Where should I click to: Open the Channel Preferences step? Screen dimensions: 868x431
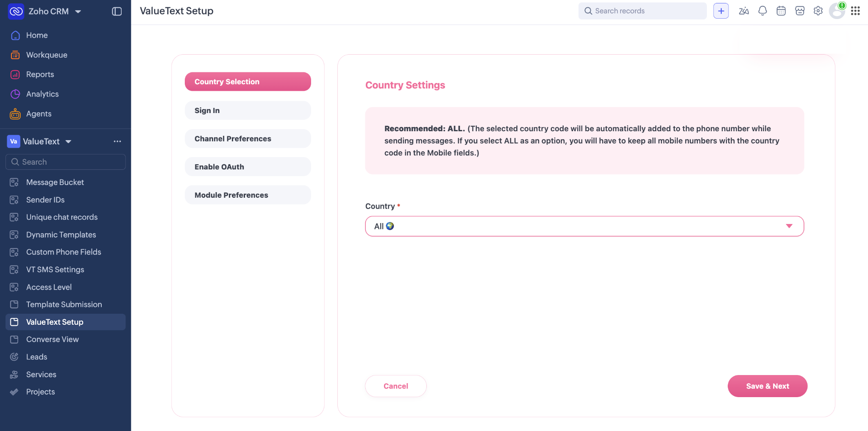pyautogui.click(x=248, y=138)
